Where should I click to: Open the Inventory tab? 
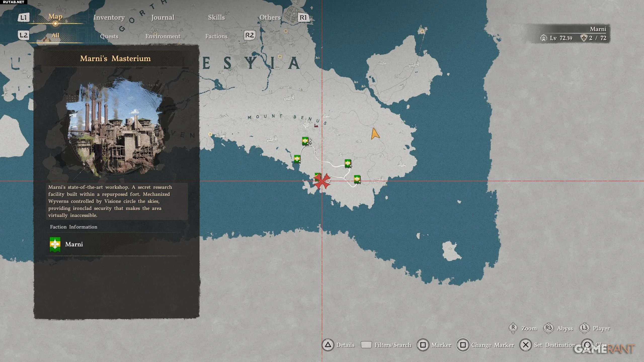(109, 17)
